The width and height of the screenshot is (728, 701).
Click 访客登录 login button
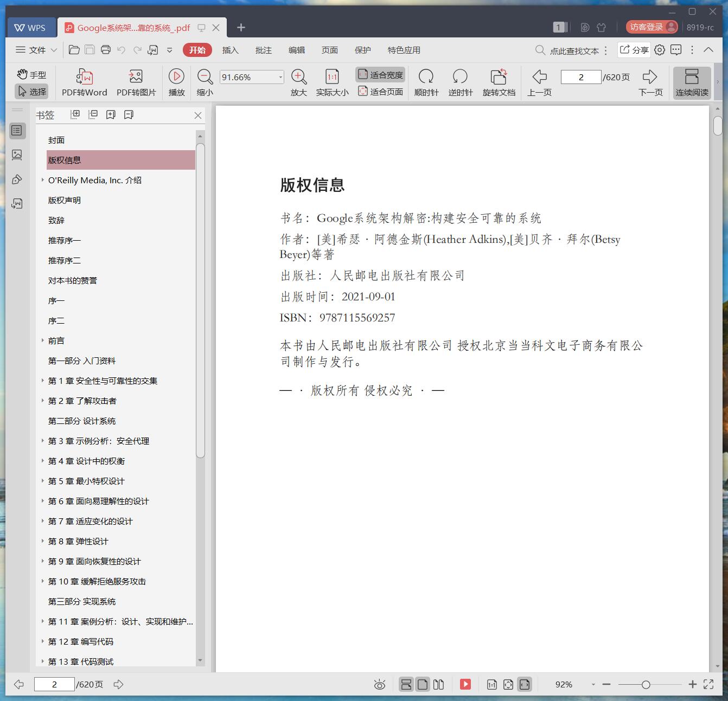652,27
